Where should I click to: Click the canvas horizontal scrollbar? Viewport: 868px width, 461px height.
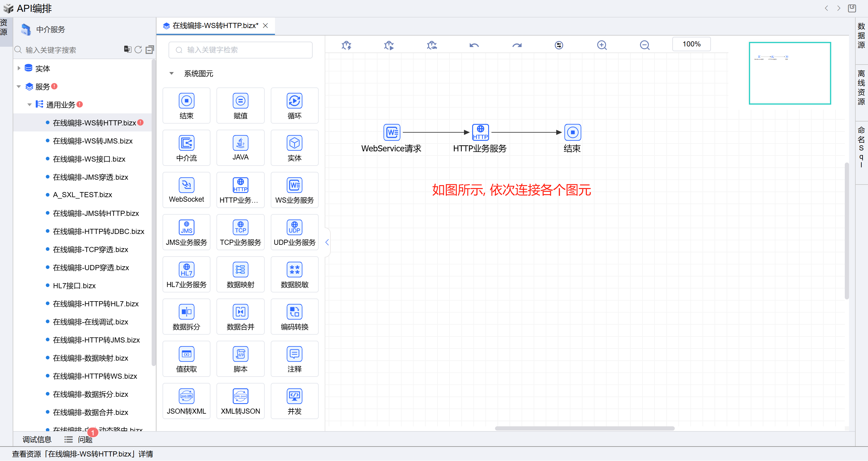tap(585, 428)
